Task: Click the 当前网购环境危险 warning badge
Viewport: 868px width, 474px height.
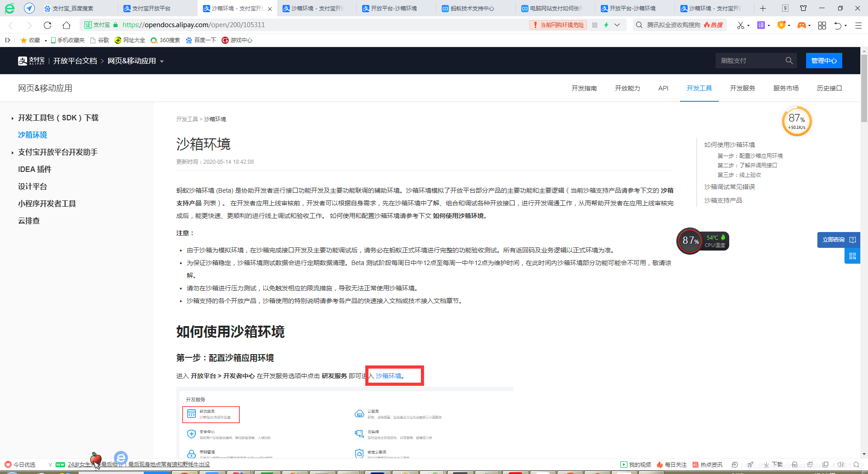Action: point(558,25)
